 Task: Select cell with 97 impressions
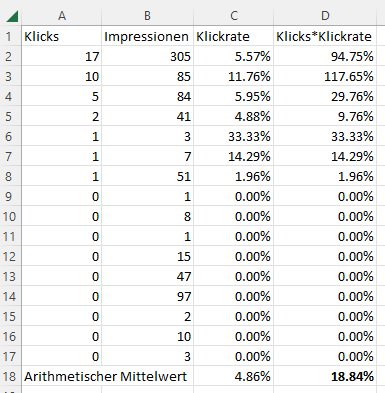tap(147, 296)
